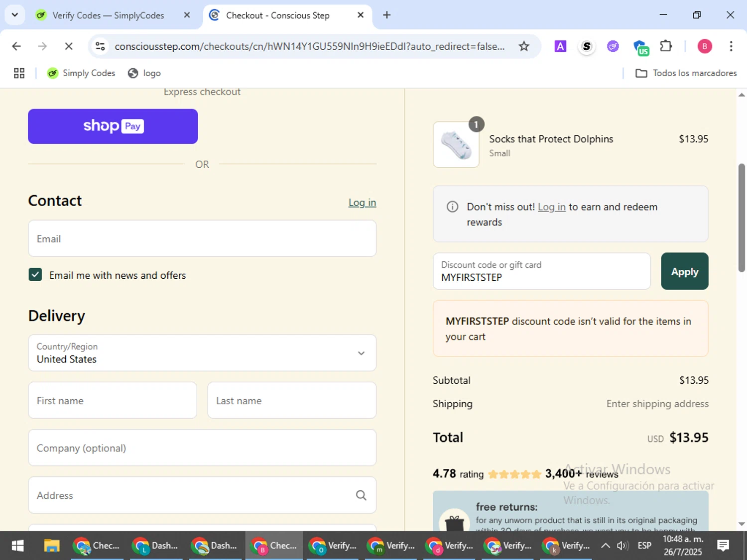Click Log in link beside Contact
Image resolution: width=747 pixels, height=560 pixels.
[x=362, y=203]
